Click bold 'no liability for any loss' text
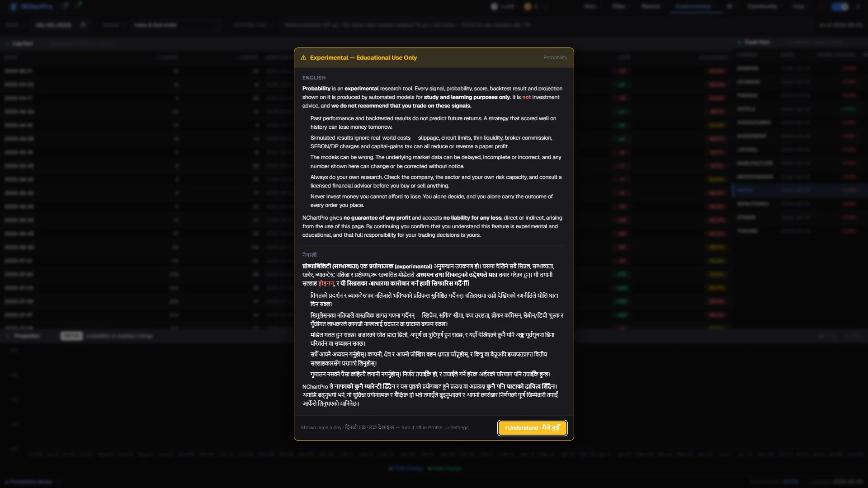 472,218
